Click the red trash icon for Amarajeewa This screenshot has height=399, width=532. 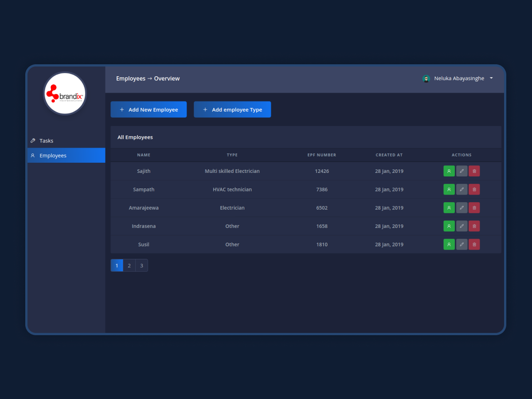[474, 208]
